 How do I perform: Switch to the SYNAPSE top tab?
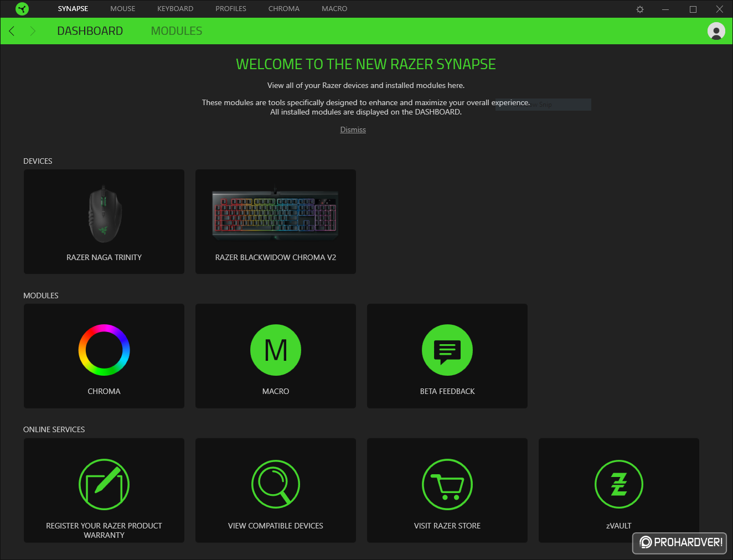click(x=73, y=9)
